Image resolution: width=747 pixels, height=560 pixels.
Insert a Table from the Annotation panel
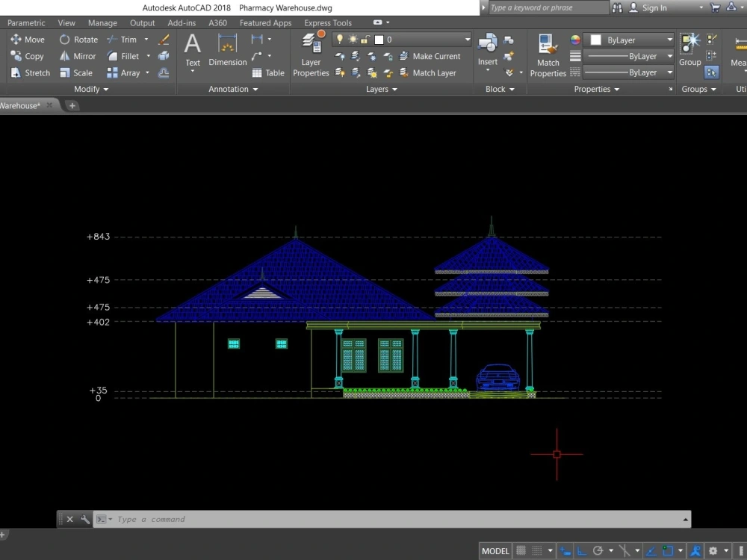(x=268, y=72)
